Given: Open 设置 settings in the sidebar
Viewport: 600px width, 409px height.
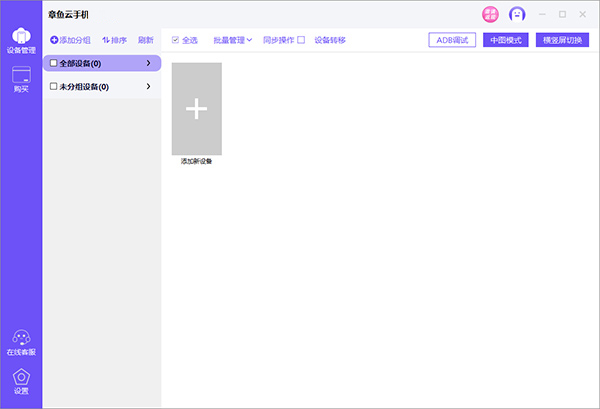Looking at the screenshot, I should tap(21, 381).
